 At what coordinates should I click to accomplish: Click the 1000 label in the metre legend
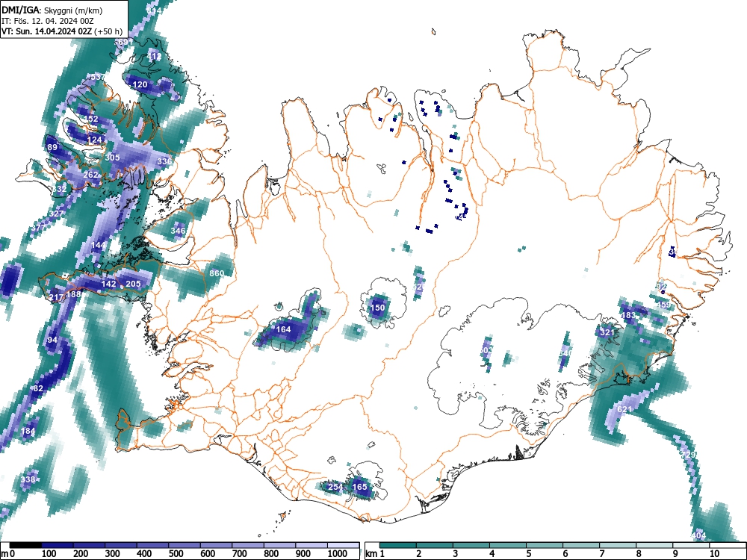(x=338, y=554)
